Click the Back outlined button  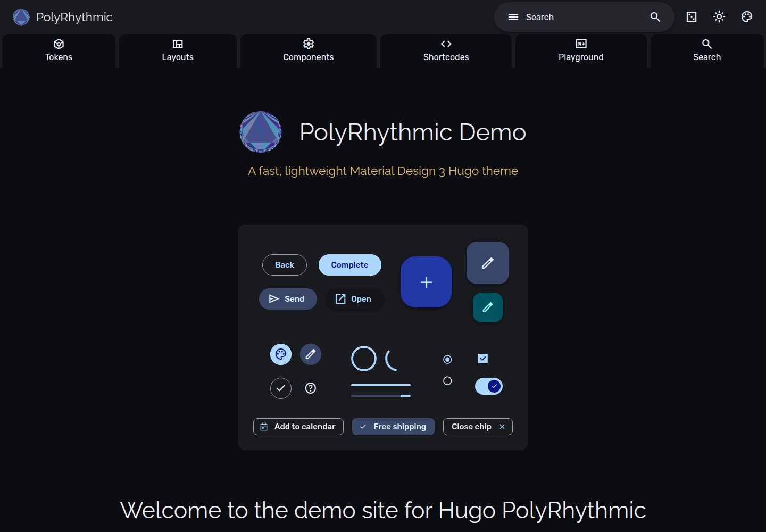(285, 265)
